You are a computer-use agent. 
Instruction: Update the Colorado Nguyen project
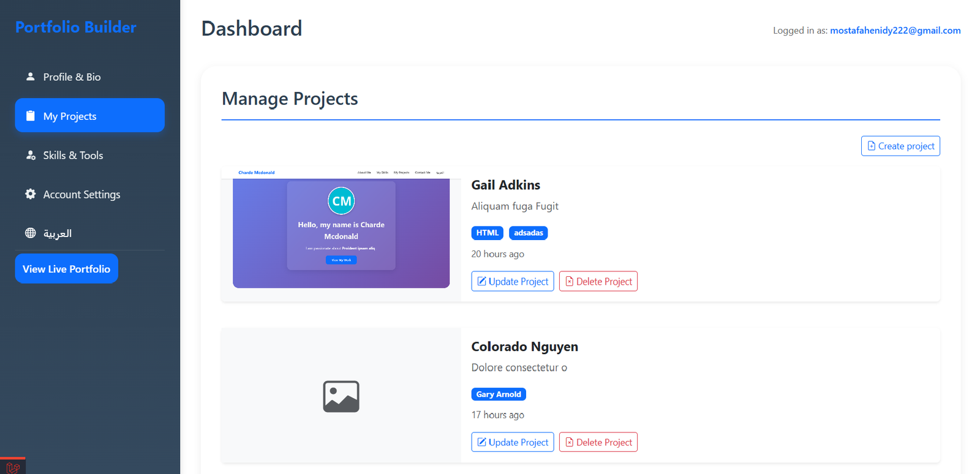coord(512,442)
